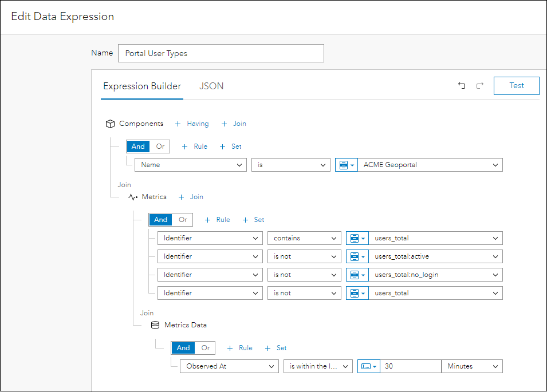This screenshot has width=547, height=392.
Task: Click the Components cube icon
Action: pos(111,124)
